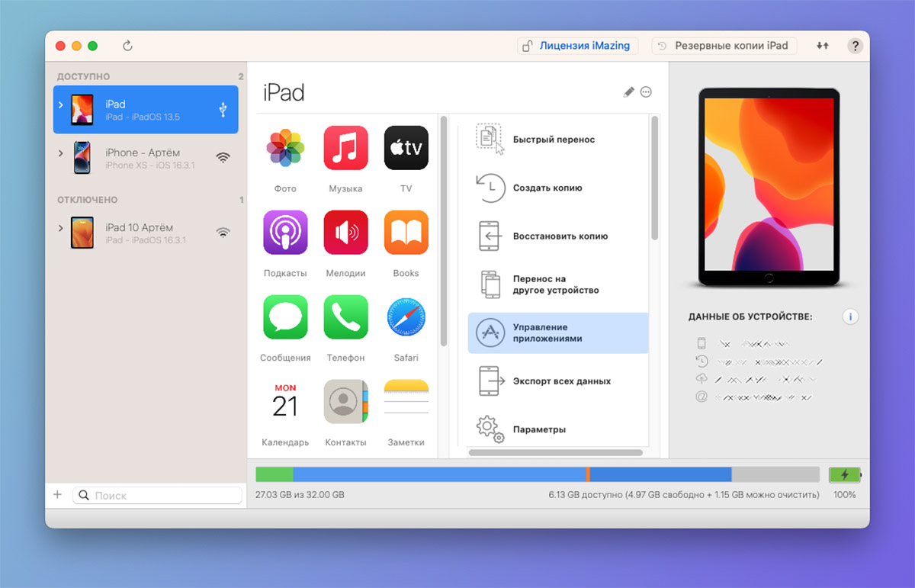Click the ДОСТУПНО section header
The width and height of the screenshot is (915, 588).
coord(83,76)
